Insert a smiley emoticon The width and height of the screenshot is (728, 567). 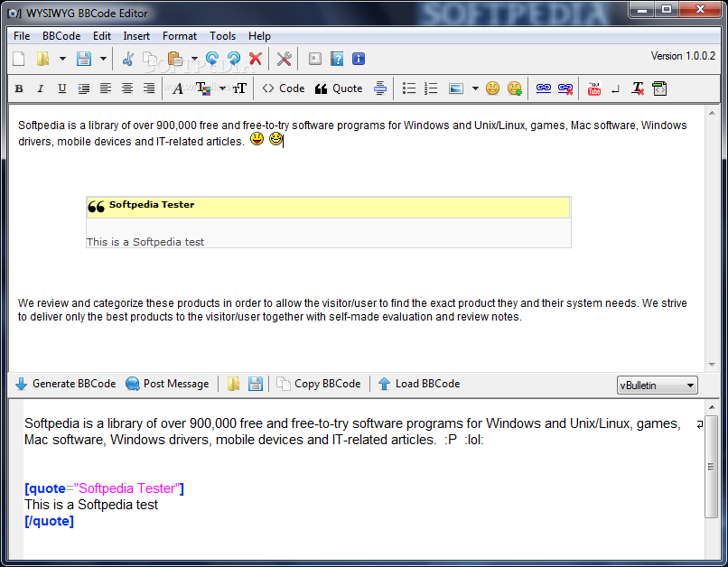[x=492, y=88]
